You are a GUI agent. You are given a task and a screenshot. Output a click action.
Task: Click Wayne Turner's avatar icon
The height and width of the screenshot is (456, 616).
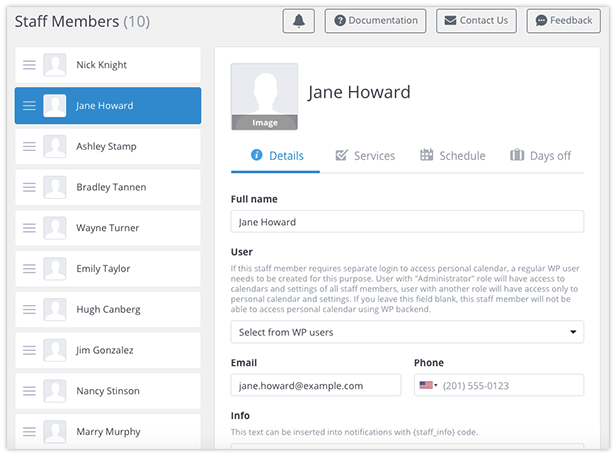55,228
